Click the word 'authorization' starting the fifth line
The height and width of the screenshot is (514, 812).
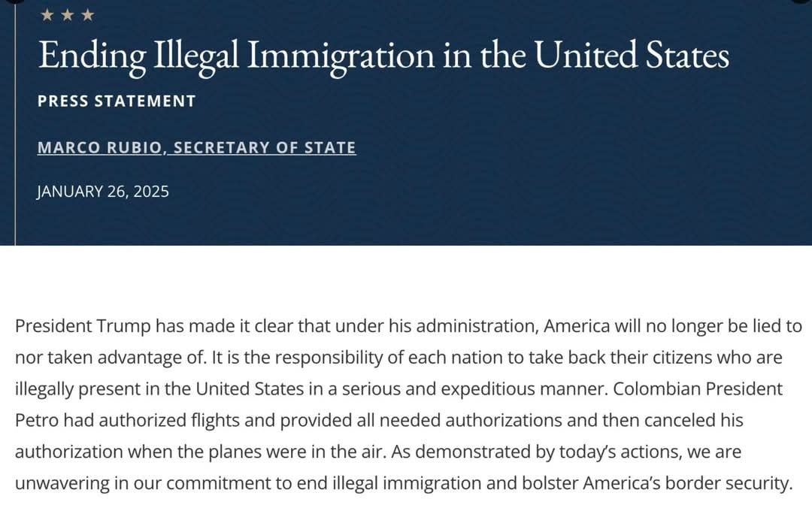(69, 452)
